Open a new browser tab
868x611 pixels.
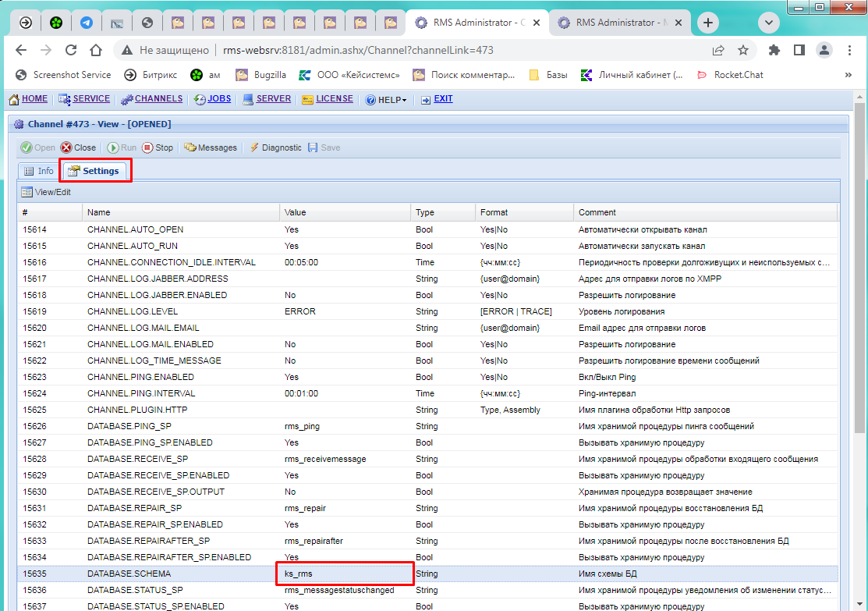click(707, 23)
